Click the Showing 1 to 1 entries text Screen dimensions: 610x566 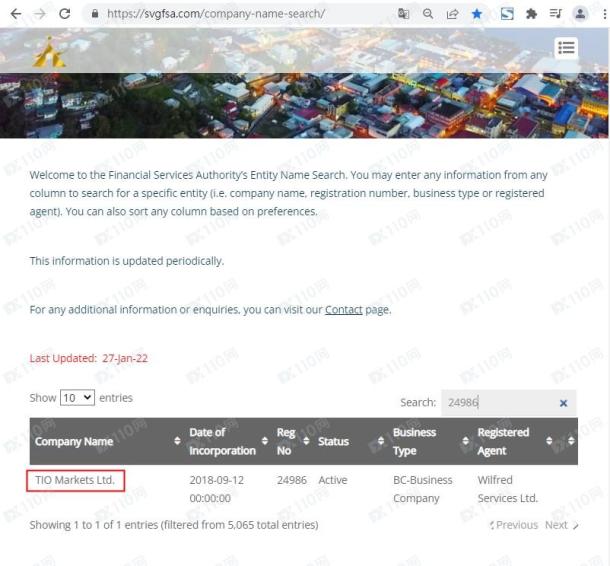pyautogui.click(x=174, y=525)
